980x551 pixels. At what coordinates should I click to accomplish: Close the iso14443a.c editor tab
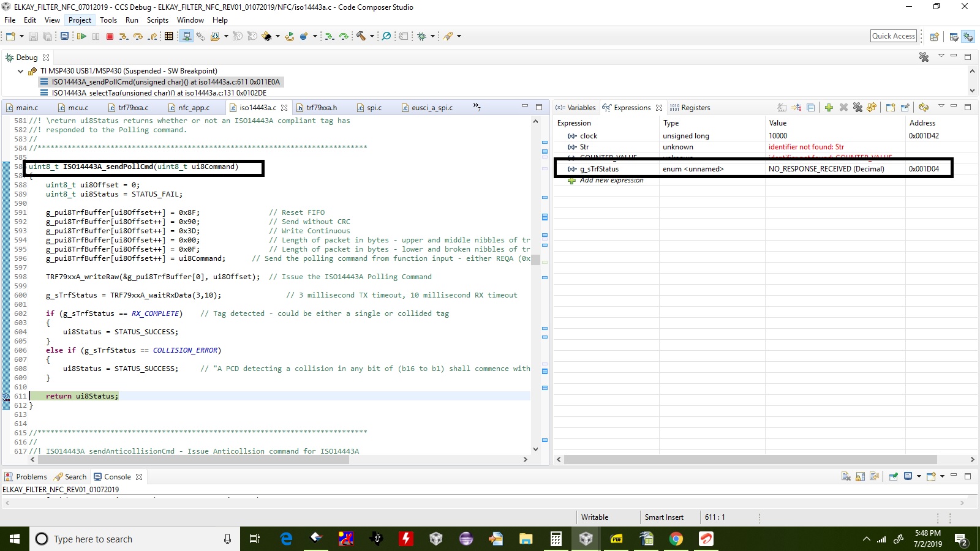284,108
